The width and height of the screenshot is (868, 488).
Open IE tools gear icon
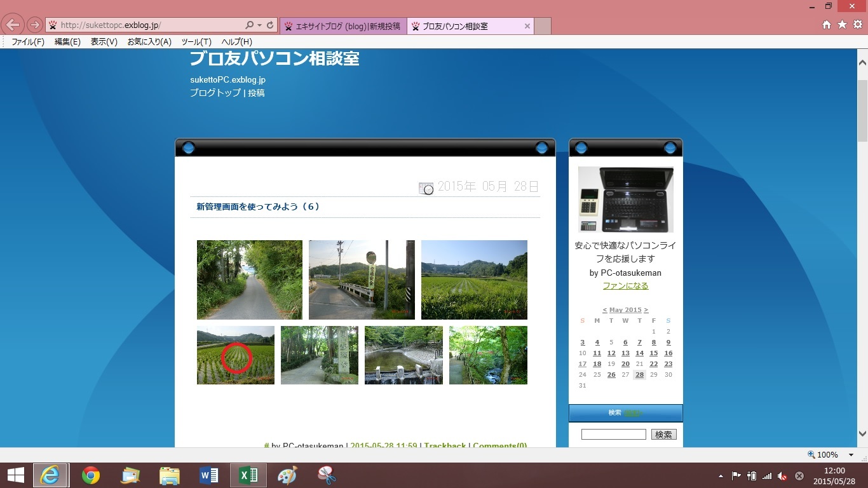point(858,25)
